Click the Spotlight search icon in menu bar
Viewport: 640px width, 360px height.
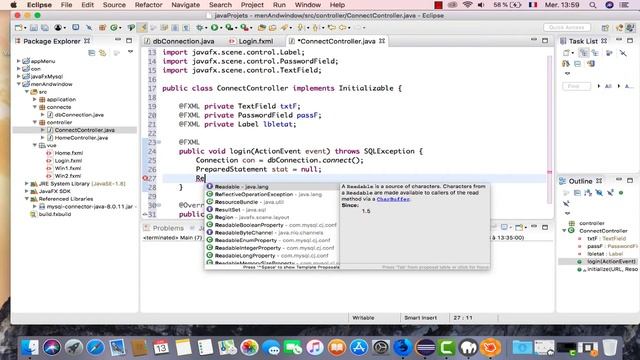click(593, 5)
